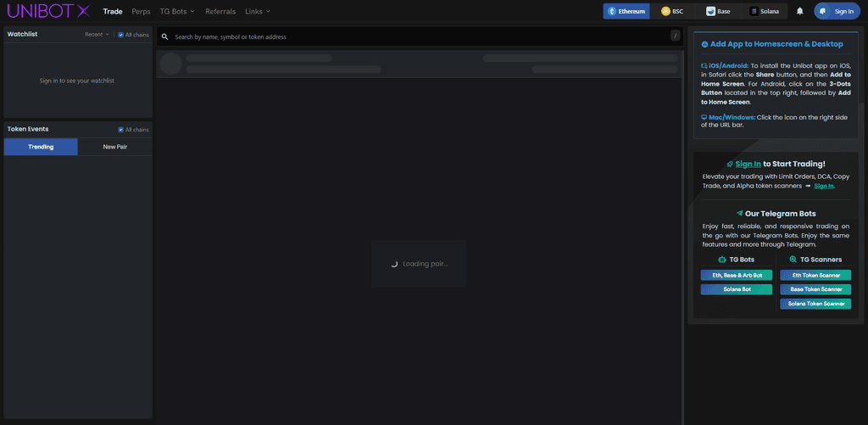Open the notifications bell icon
Viewport: 868px width, 425px height.
[799, 11]
